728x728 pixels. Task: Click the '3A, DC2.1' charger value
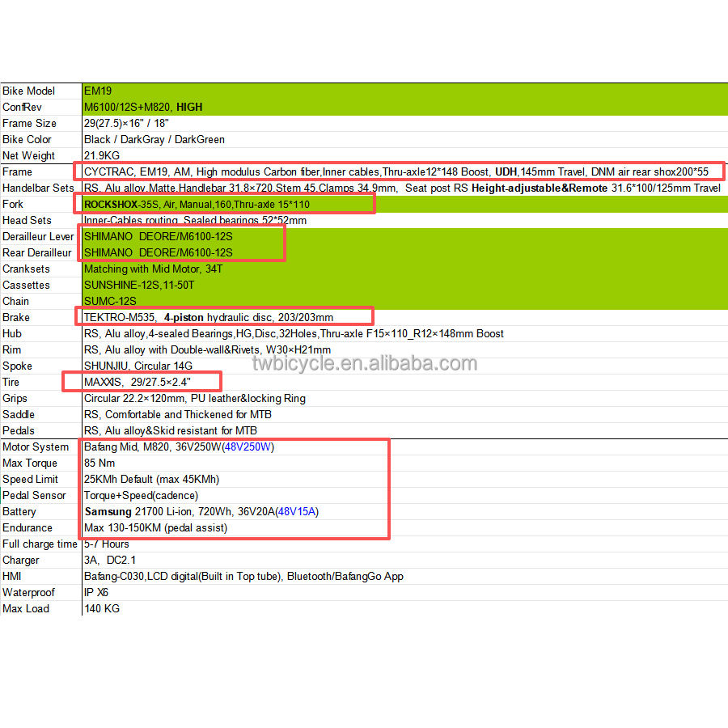pos(110,561)
